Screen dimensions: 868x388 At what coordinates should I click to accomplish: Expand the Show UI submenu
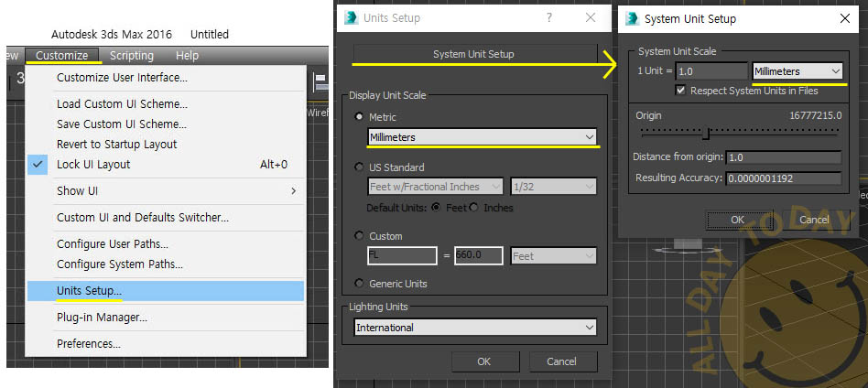pyautogui.click(x=166, y=191)
